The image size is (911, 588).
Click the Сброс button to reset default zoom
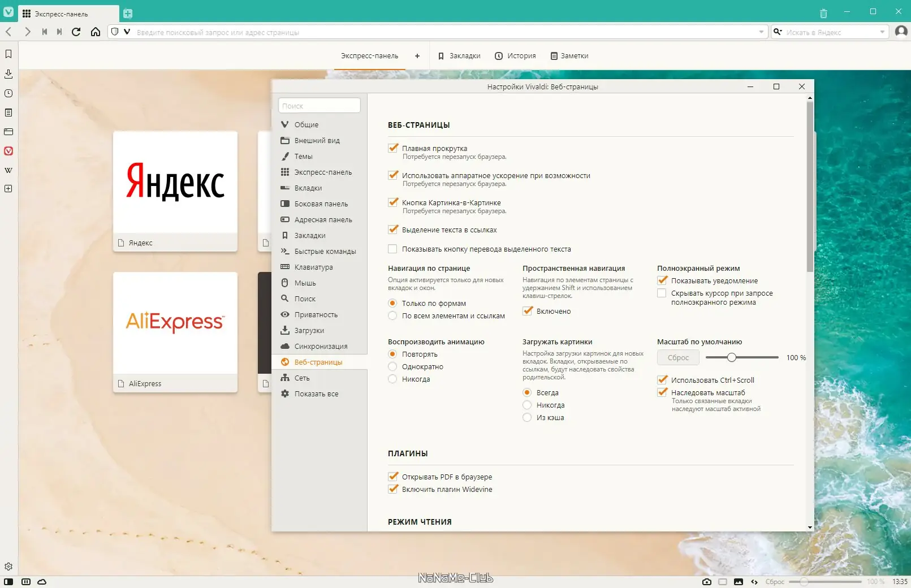(x=677, y=357)
